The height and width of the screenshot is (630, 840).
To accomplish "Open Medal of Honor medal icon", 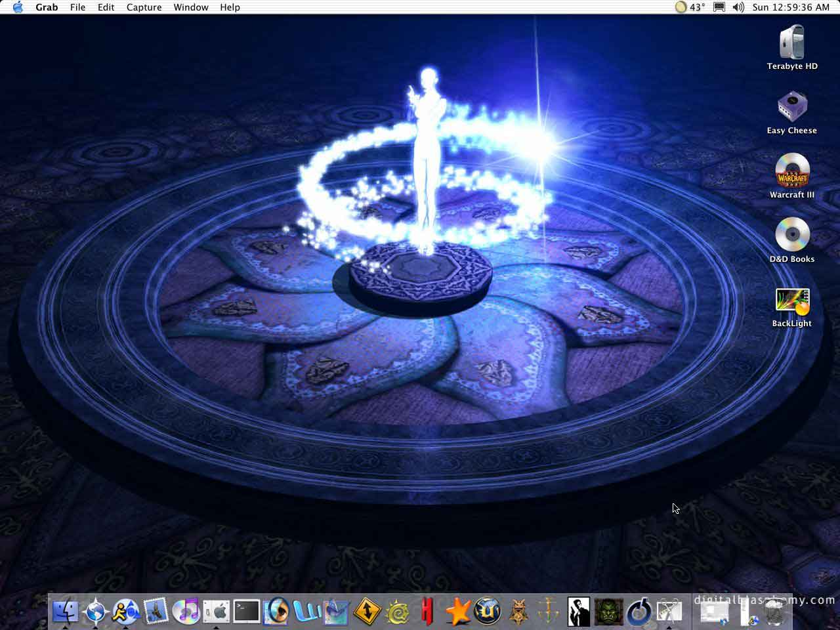I will (x=518, y=612).
